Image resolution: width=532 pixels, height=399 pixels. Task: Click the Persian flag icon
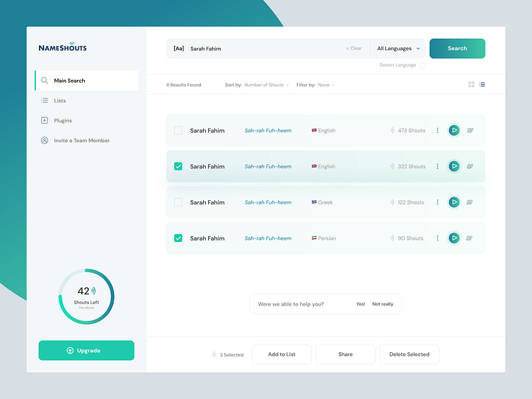pyautogui.click(x=314, y=238)
